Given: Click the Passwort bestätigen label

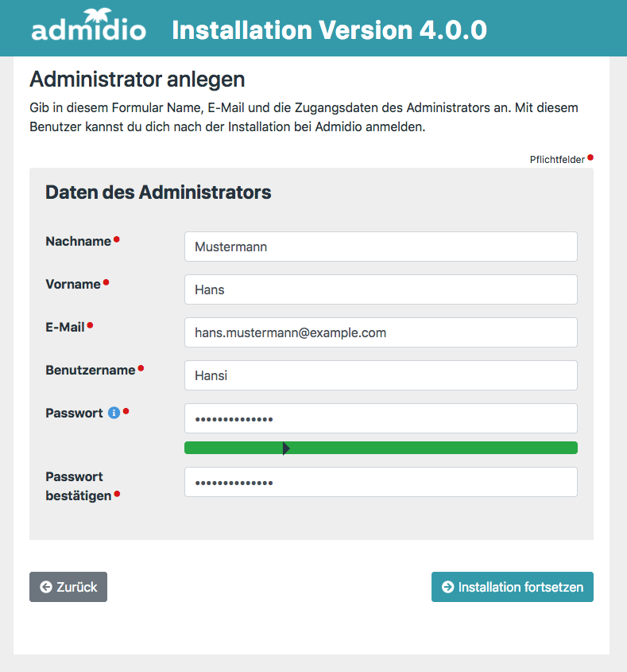Looking at the screenshot, I should point(78,486).
